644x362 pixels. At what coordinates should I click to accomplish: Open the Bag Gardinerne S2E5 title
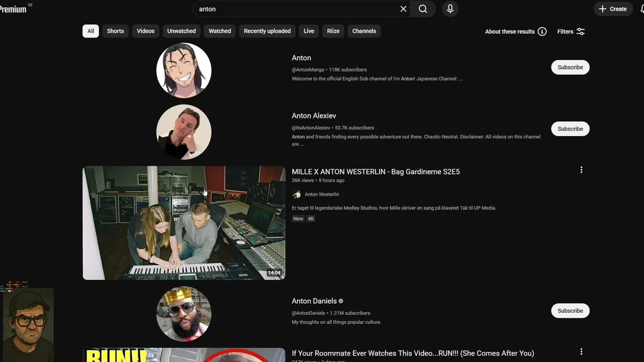coord(376,172)
